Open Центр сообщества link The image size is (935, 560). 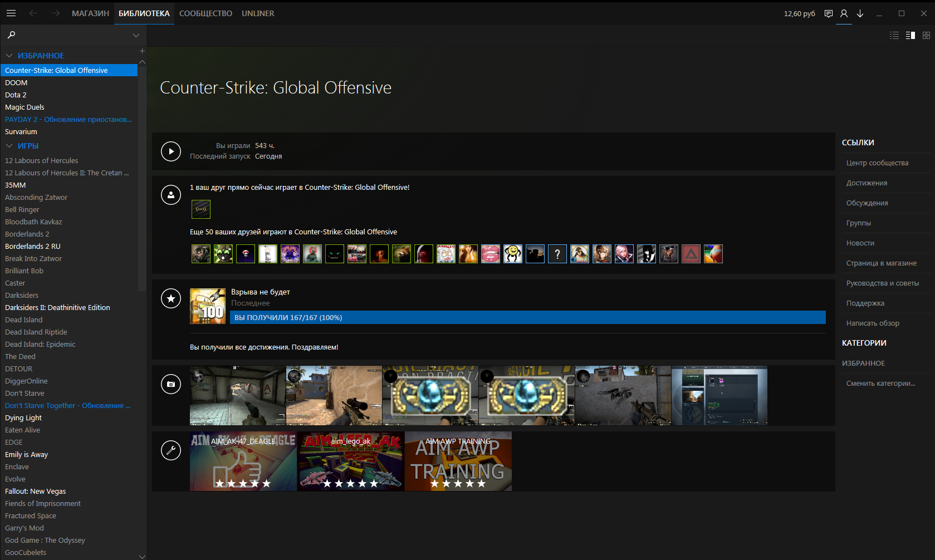pyautogui.click(x=877, y=163)
